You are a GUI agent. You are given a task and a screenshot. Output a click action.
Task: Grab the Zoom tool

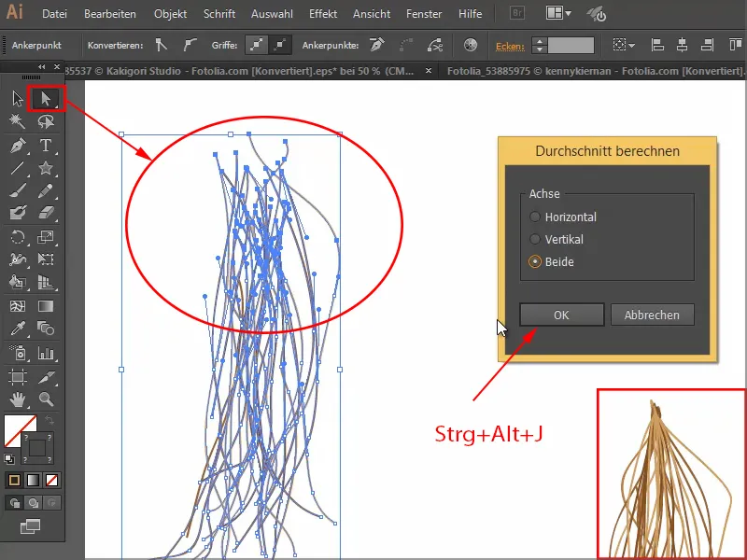(44, 399)
